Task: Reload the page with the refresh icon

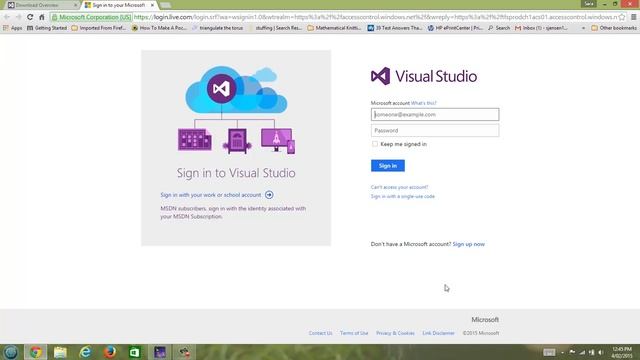Action: [x=30, y=17]
